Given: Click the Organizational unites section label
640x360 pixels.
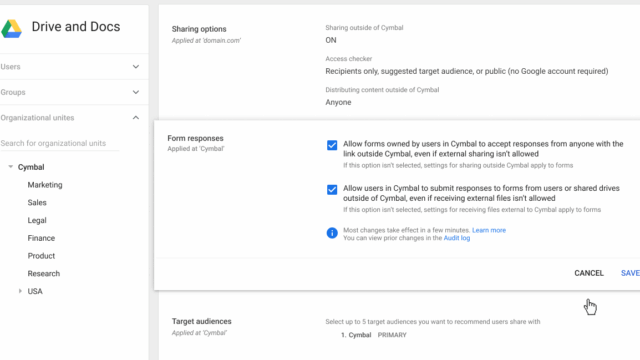Looking at the screenshot, I should 37,118.
